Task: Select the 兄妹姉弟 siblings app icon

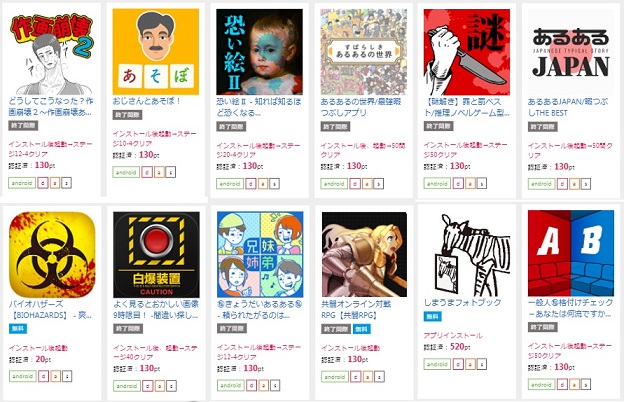Action: click(x=260, y=255)
